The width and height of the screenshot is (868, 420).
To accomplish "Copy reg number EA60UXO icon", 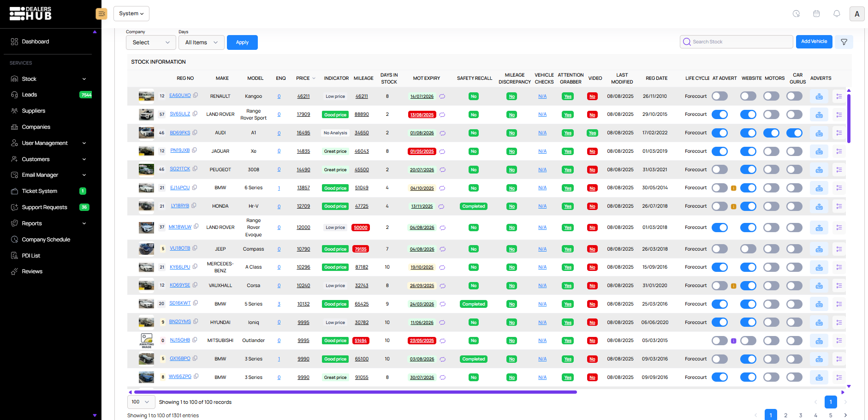I will [196, 95].
